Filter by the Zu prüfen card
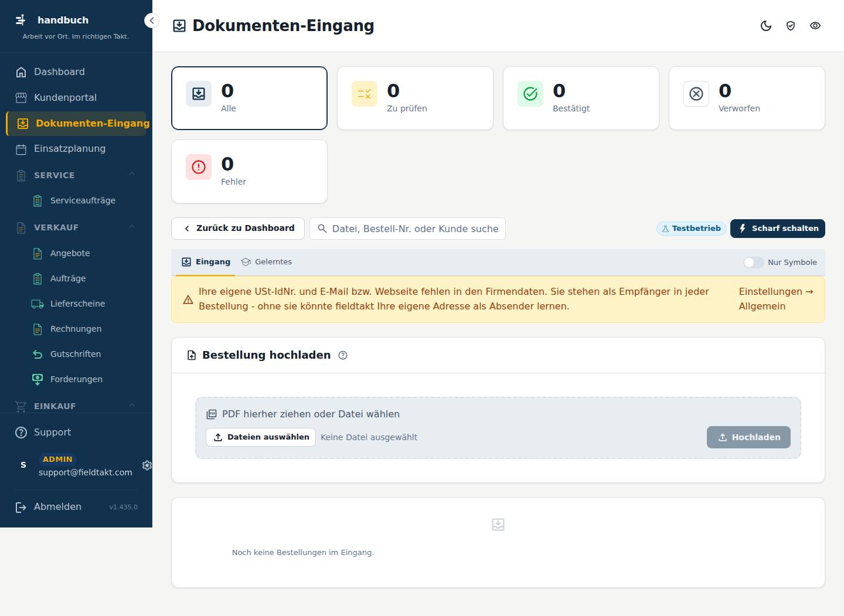This screenshot has width=844, height=616. [415, 98]
